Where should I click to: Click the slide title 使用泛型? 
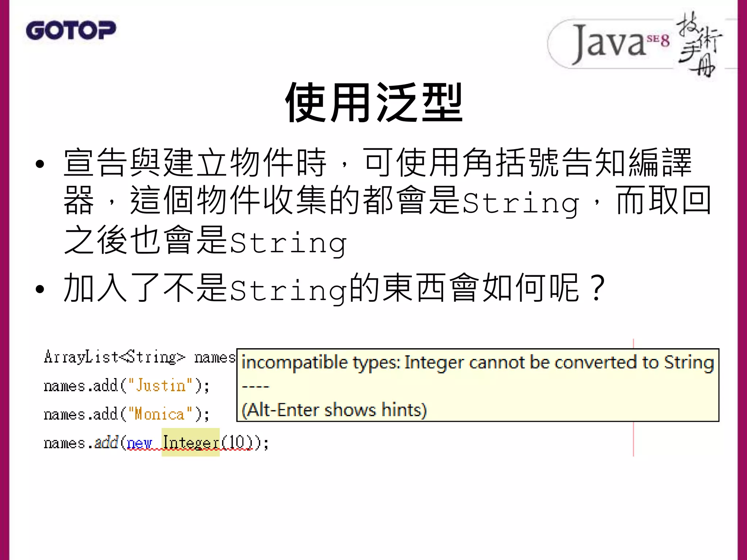point(374,102)
